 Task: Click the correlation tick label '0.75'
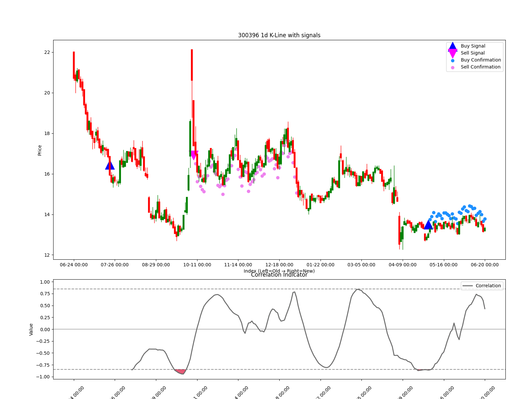(45, 294)
